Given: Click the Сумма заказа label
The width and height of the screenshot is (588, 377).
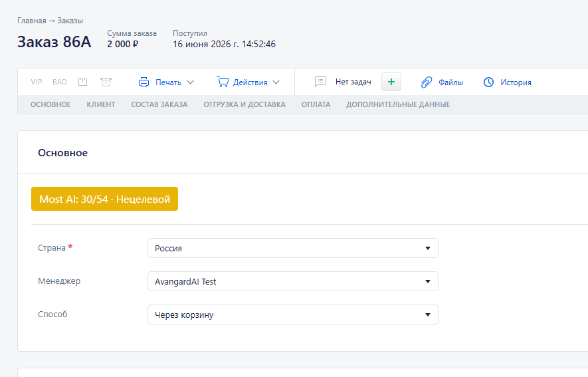Looking at the screenshot, I should pos(132,33).
